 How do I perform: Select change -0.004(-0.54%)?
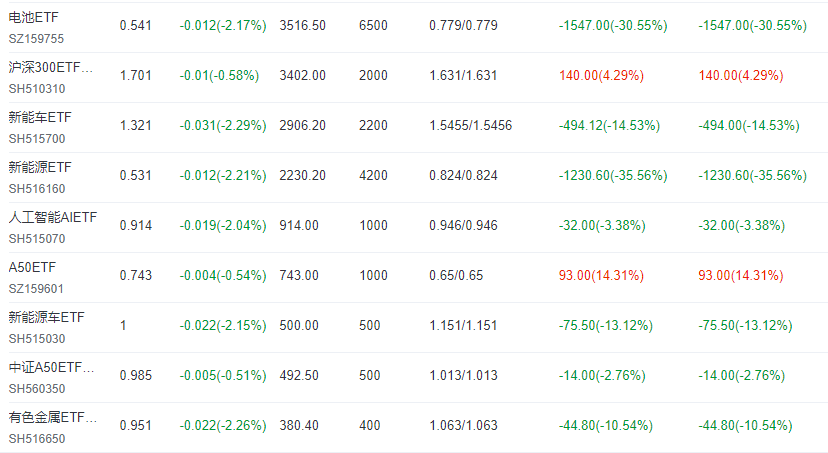point(223,276)
